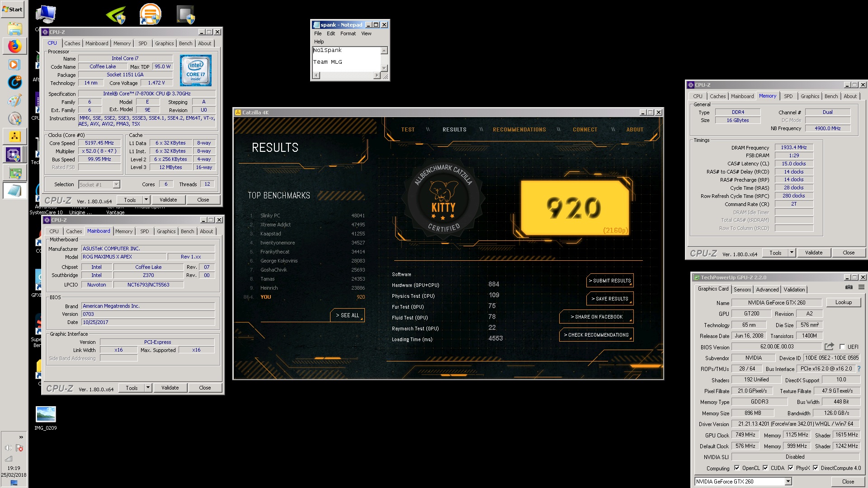Switch to Catzilla yellow taskbar icon
Viewport: 868px width, 488px height.
[x=14, y=136]
